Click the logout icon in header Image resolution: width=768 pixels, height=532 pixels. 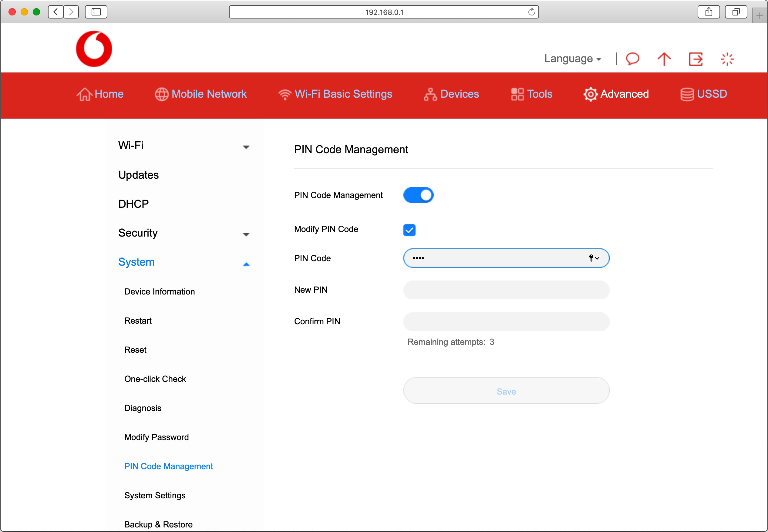click(x=696, y=59)
